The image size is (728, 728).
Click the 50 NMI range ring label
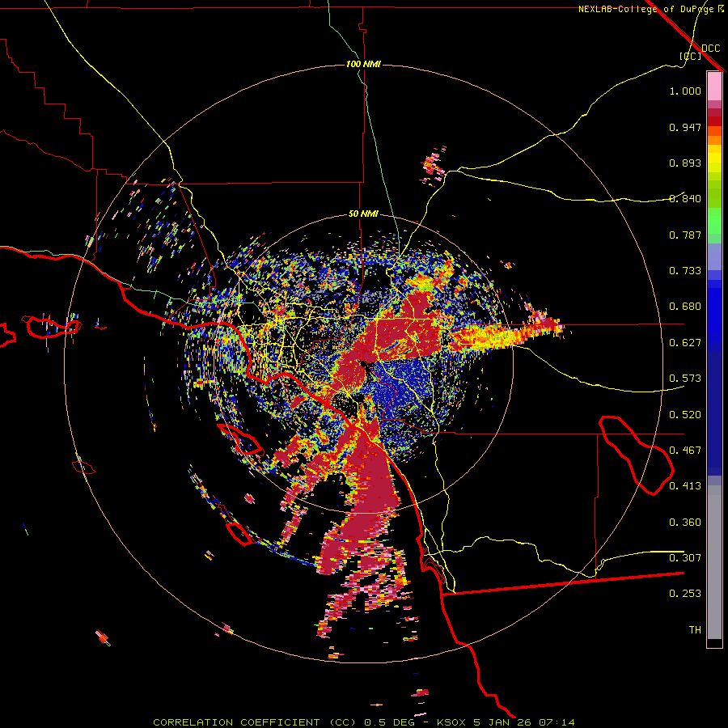(x=363, y=214)
